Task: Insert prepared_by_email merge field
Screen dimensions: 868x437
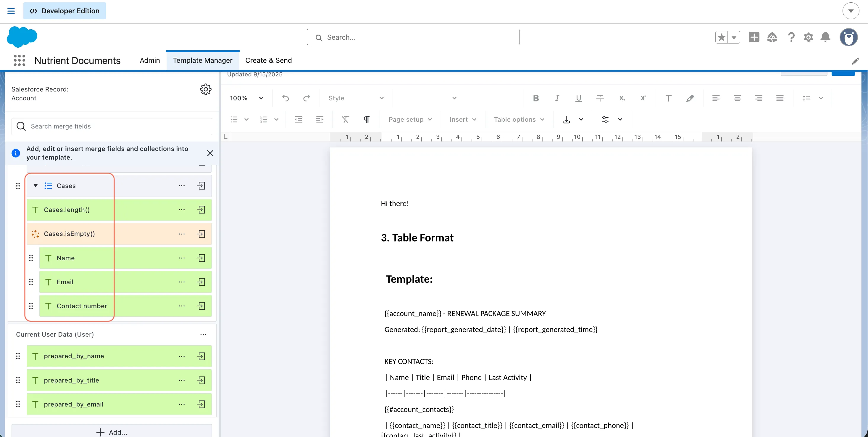Action: coord(201,404)
